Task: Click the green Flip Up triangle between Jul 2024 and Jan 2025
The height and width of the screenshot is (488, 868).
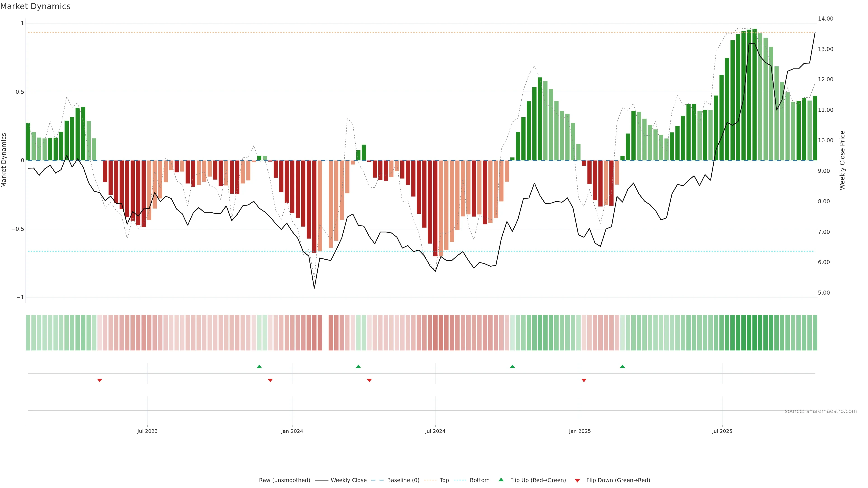Action: [x=512, y=366]
